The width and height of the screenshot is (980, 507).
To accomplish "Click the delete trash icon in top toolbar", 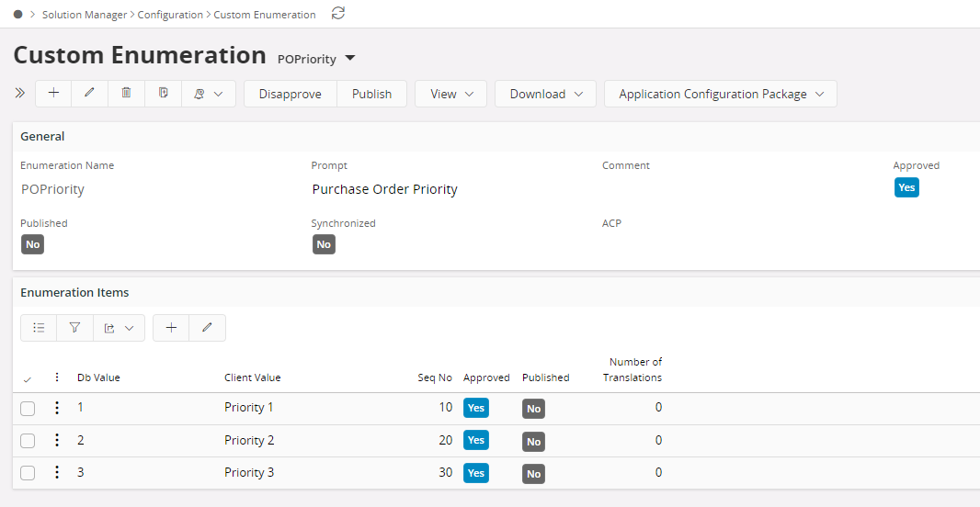I will point(126,94).
